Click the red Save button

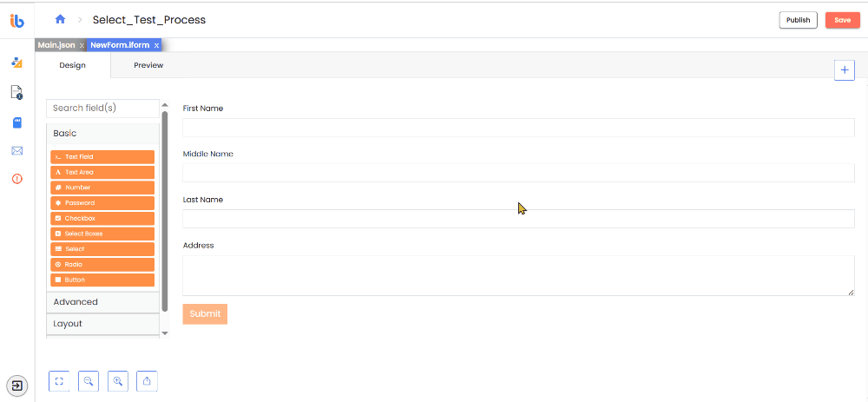[843, 20]
